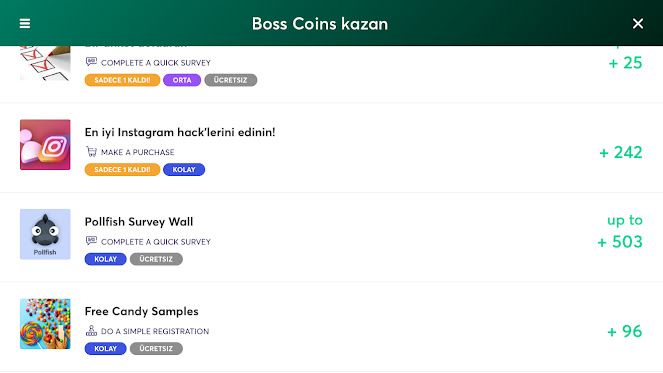This screenshot has width=663, height=373.
Task: Click the registration icon under Free Candy Samples
Action: 91,331
